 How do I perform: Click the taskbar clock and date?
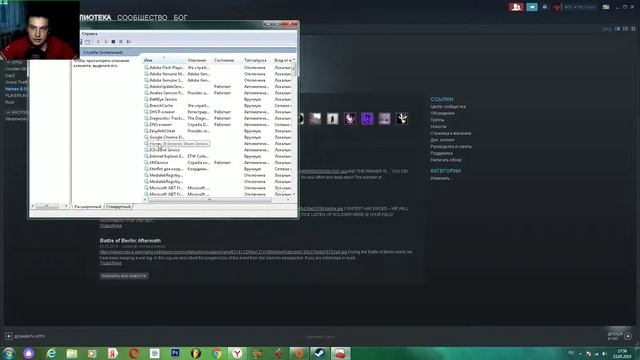coord(623,353)
